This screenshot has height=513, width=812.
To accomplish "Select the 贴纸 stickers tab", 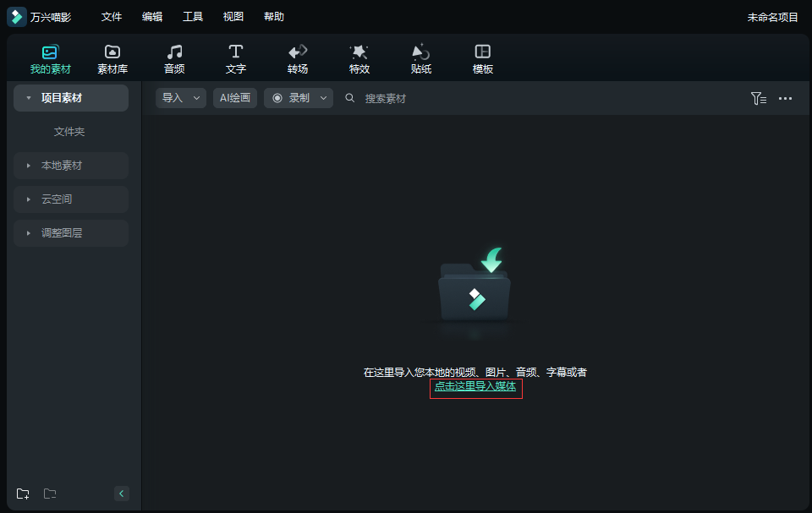I will [421, 59].
